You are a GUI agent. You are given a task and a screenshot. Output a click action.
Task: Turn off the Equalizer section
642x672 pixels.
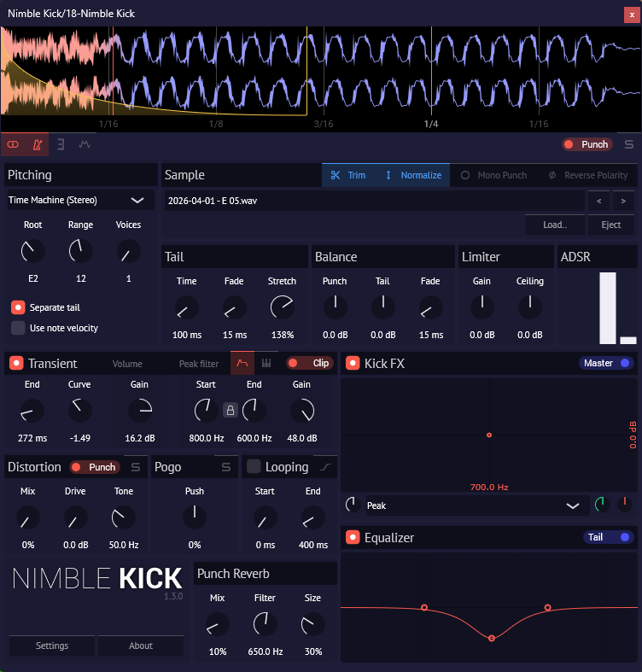(x=353, y=537)
